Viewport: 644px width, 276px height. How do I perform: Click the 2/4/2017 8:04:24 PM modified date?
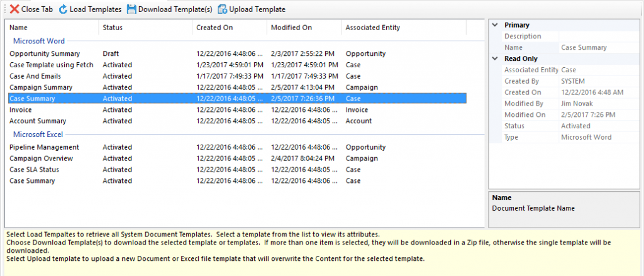[303, 158]
